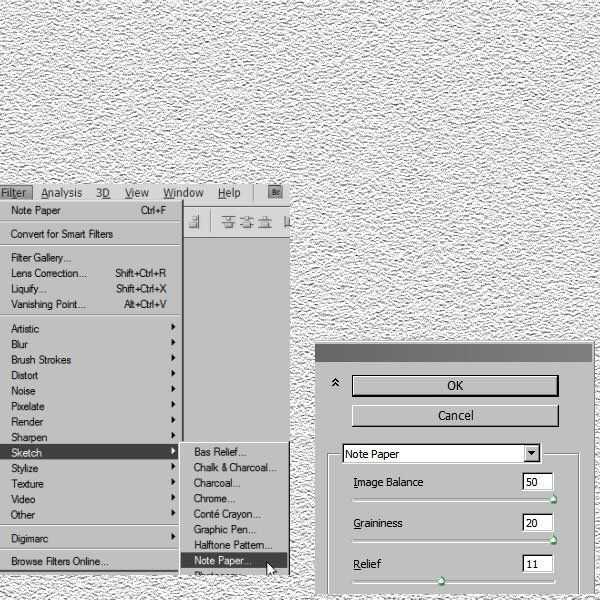Screen dimensions: 600x600
Task: Reapply the last Note Paper filter
Action: [89, 210]
